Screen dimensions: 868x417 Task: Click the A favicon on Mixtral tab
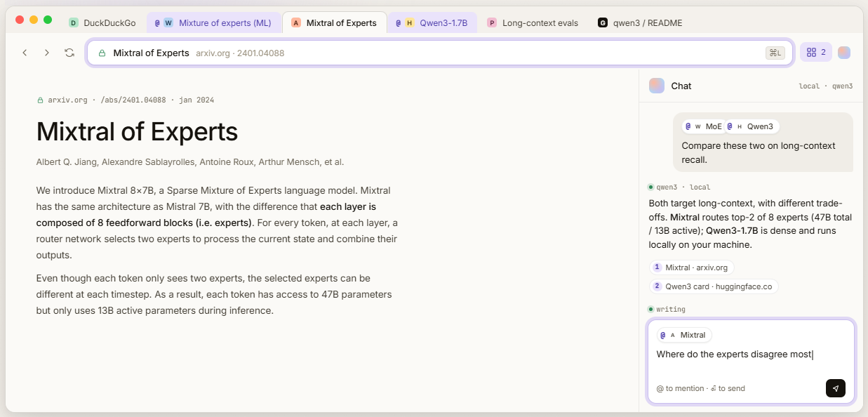click(296, 22)
